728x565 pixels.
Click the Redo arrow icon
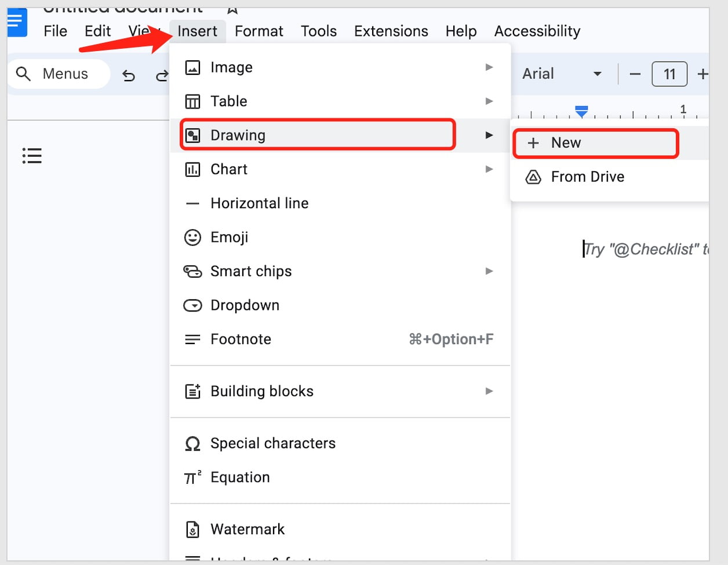pyautogui.click(x=162, y=75)
